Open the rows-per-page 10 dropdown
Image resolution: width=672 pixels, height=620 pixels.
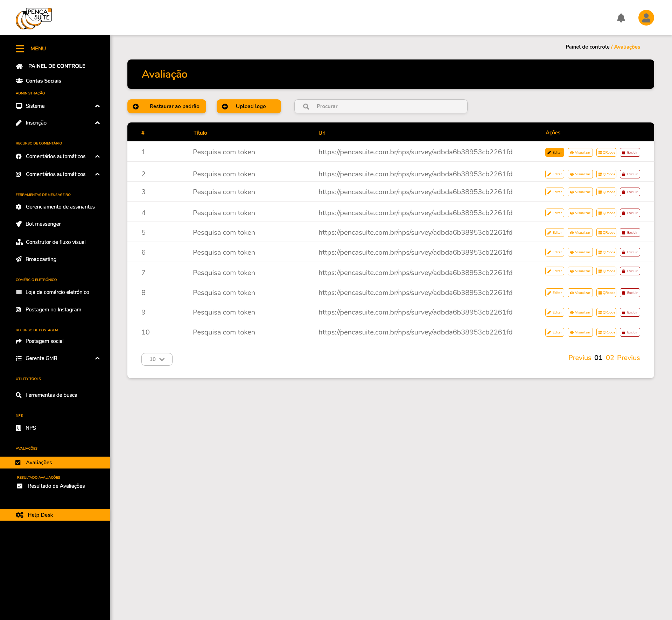[157, 359]
